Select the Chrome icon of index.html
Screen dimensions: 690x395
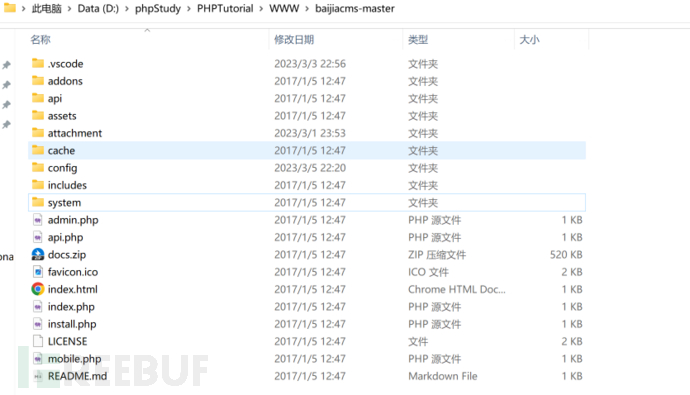click(x=38, y=289)
